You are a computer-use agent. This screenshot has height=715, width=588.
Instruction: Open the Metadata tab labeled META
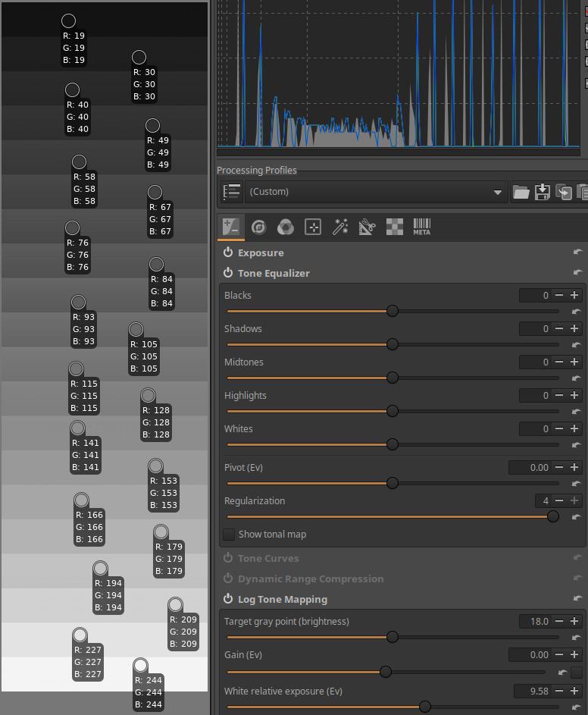click(421, 227)
